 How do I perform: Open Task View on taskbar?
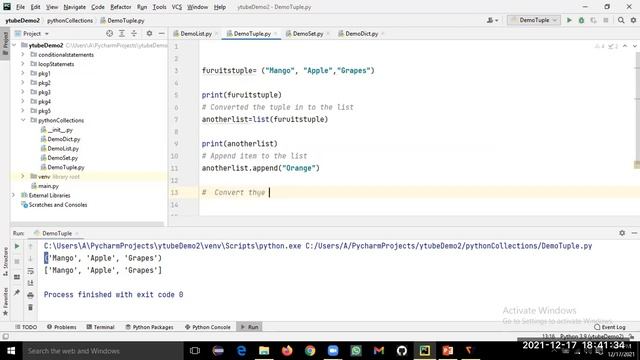195,351
